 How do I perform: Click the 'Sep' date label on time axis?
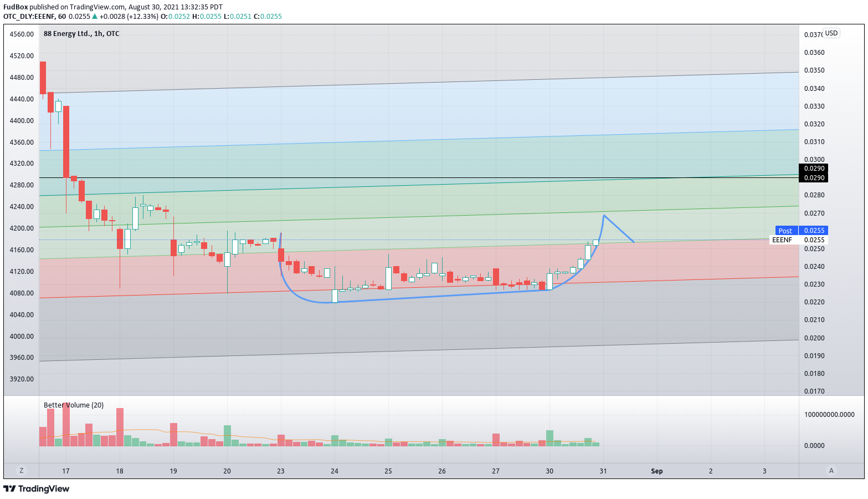pos(657,471)
